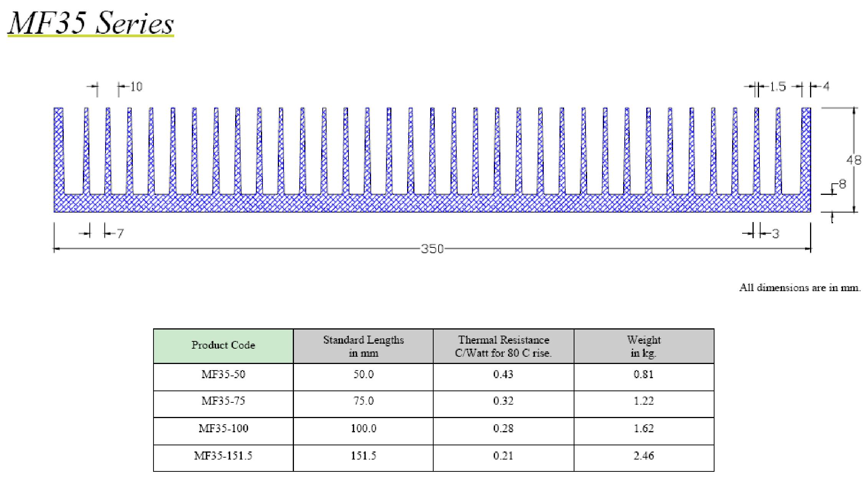Viewport: 868px width, 481px height.
Task: Click the 2.46 weight value
Action: tap(644, 456)
